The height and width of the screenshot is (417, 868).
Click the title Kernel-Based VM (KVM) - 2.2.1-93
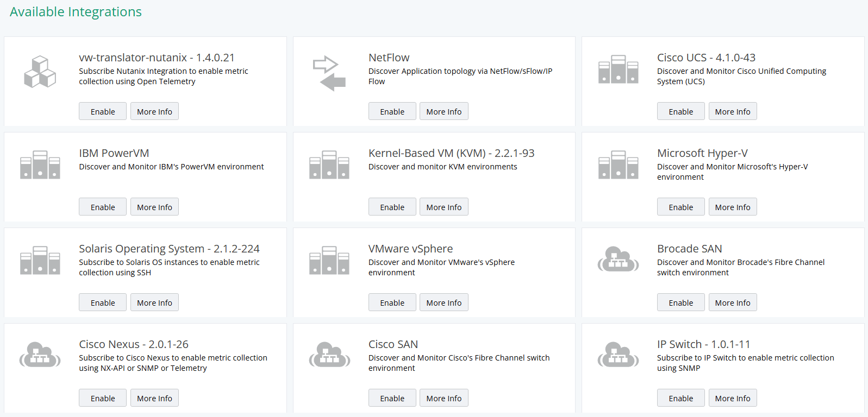451,153
